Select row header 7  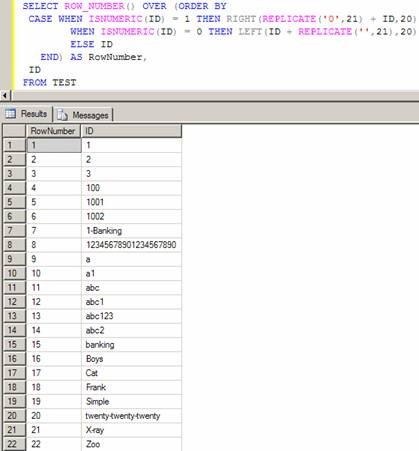tap(14, 231)
